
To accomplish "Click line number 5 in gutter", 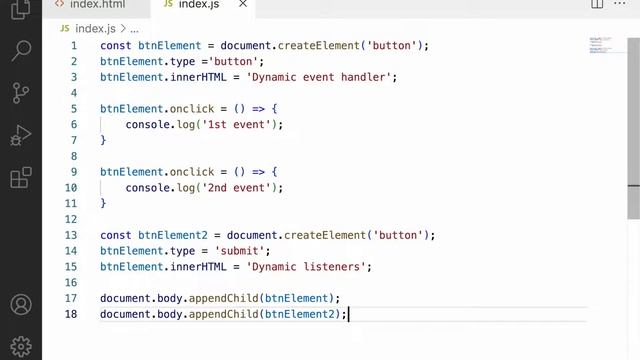I will pos(74,109).
